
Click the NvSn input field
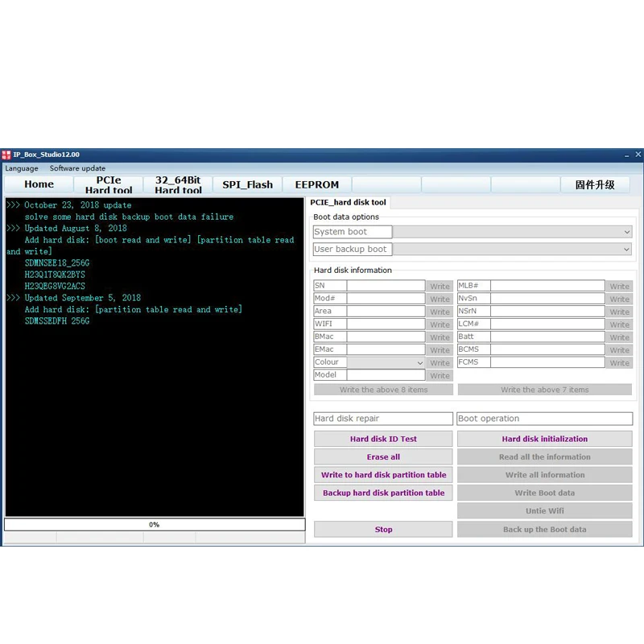(547, 299)
